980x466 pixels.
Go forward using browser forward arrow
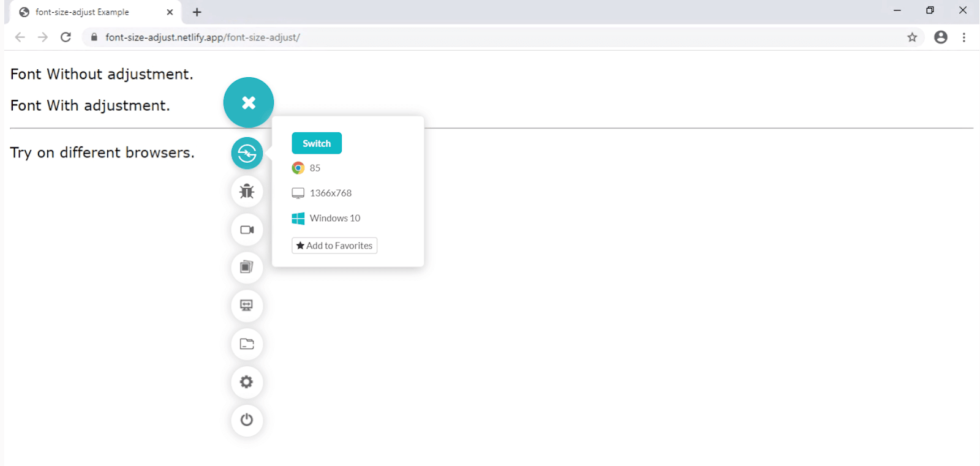coord(43,37)
